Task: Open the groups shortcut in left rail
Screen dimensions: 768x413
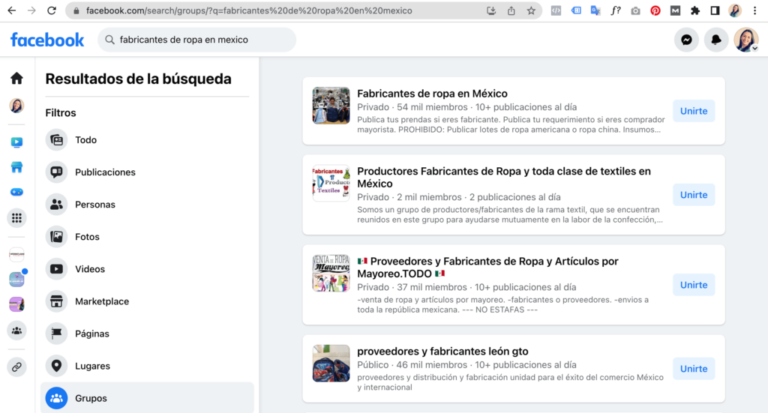Action: (17, 331)
